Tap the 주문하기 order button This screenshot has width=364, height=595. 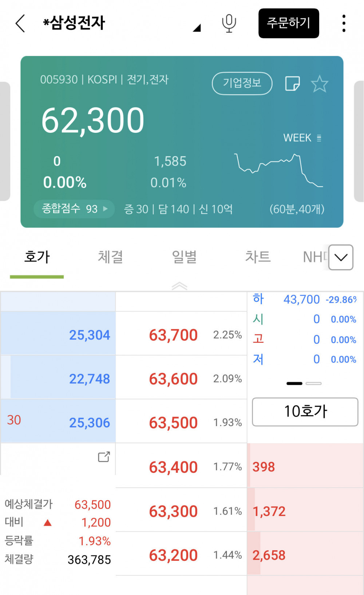289,23
